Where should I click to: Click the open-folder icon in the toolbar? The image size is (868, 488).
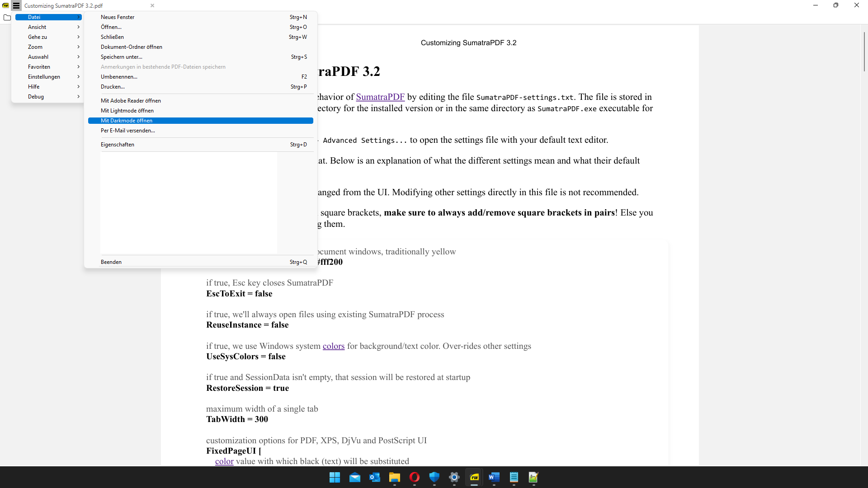point(7,18)
